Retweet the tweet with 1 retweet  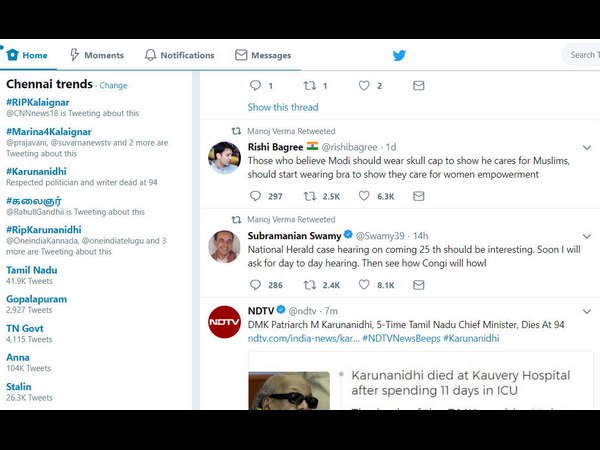310,85
